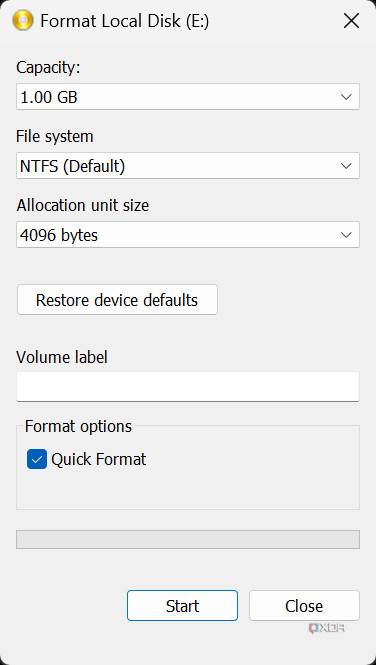Click the Format options group heading
This screenshot has width=376, height=665.
[78, 426]
